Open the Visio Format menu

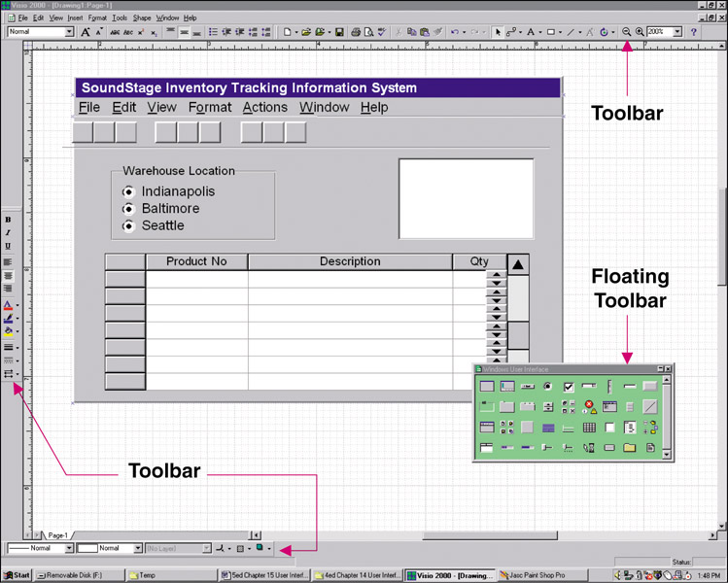97,17
